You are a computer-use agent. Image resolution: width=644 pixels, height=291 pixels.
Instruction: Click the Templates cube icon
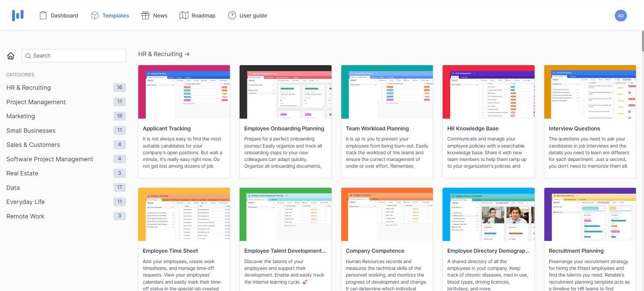[x=95, y=15]
